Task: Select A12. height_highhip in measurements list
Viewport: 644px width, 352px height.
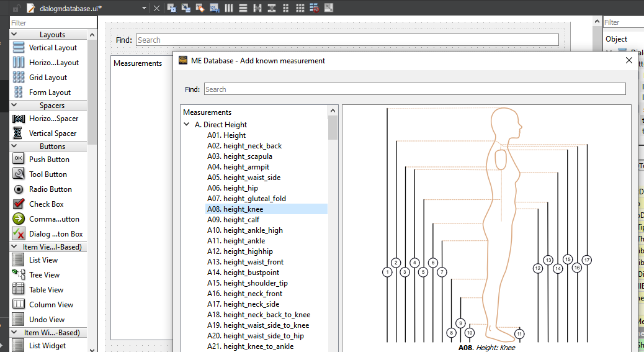Action: click(x=239, y=251)
